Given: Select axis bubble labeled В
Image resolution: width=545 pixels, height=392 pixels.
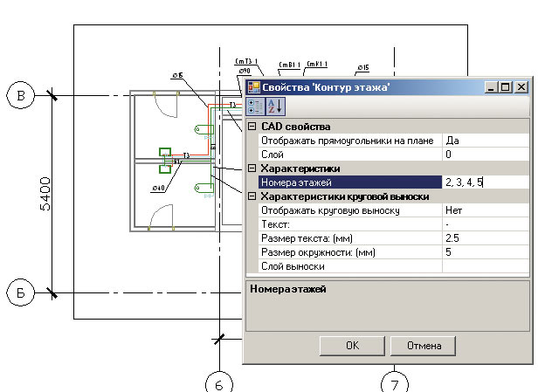Looking at the screenshot, I should pos(20,96).
